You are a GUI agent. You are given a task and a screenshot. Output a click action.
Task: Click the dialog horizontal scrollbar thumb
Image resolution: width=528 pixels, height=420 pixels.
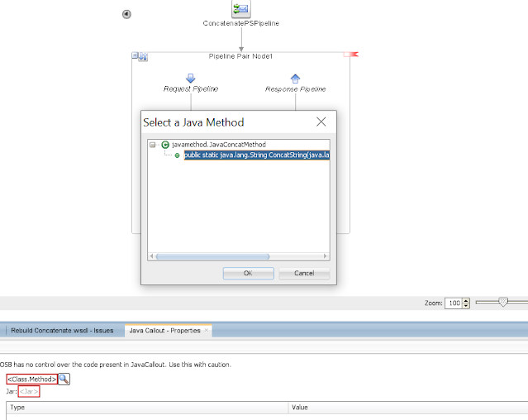tap(213, 256)
